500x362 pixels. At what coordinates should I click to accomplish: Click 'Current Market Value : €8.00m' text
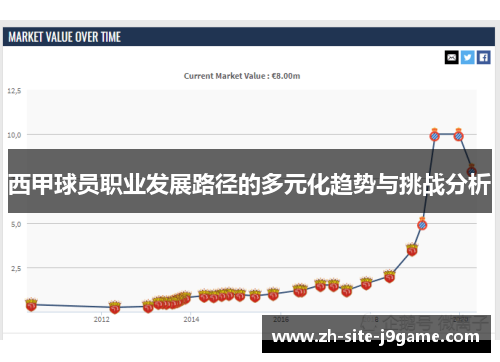point(242,76)
